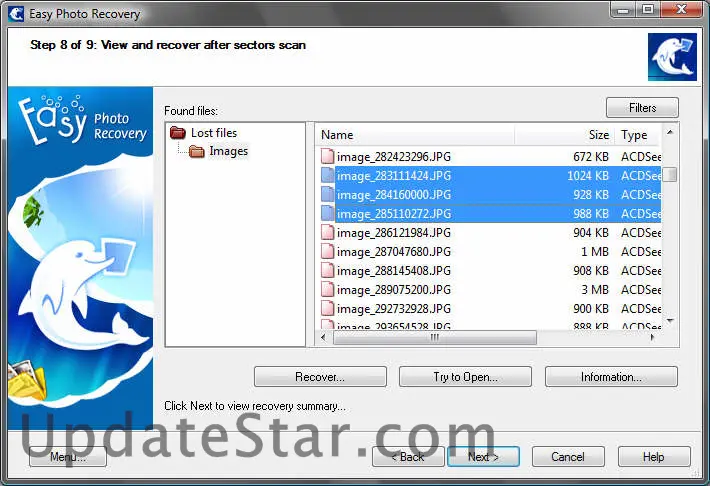The height and width of the screenshot is (486, 710).
Task: Select file name image_283111424.JPG
Action: (393, 176)
